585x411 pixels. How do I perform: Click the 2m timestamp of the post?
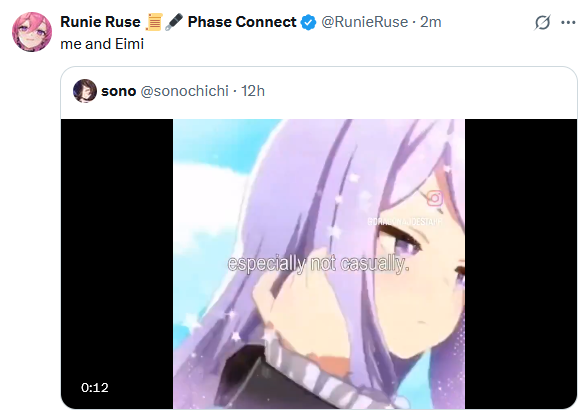[x=431, y=22]
